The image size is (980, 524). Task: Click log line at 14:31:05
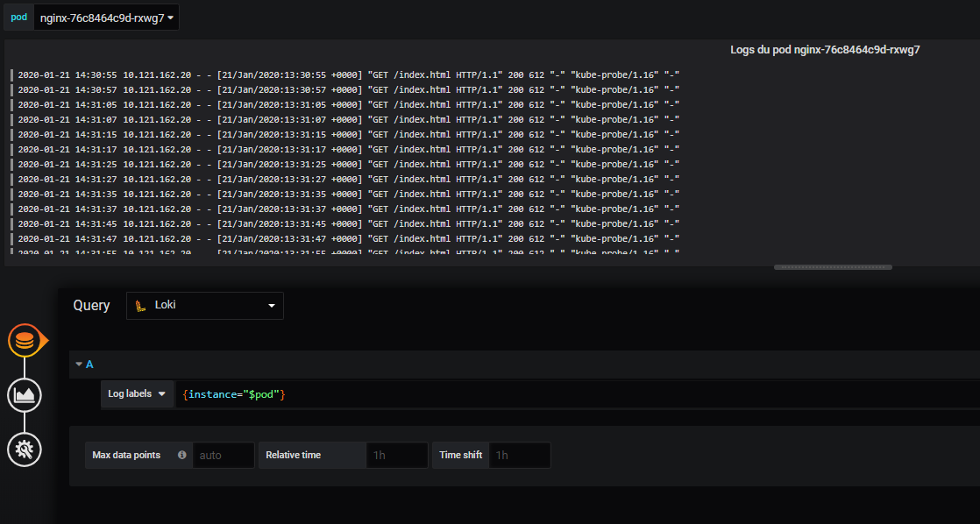click(x=348, y=105)
